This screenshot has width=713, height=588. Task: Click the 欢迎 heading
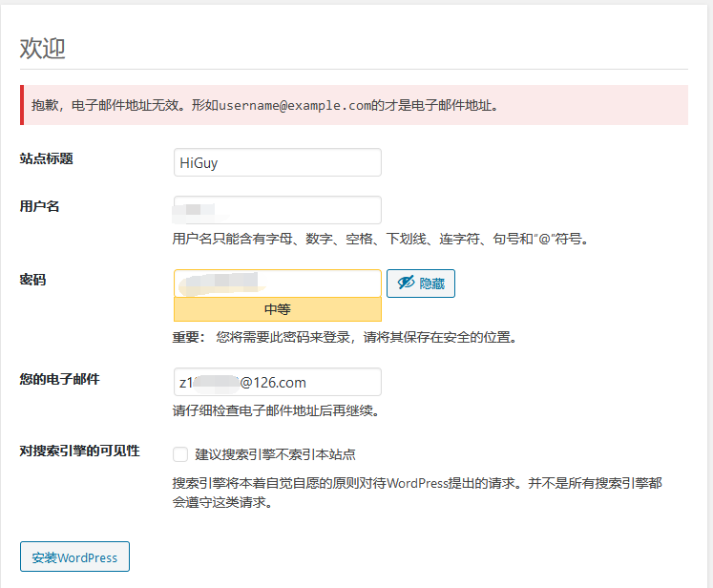tap(42, 48)
